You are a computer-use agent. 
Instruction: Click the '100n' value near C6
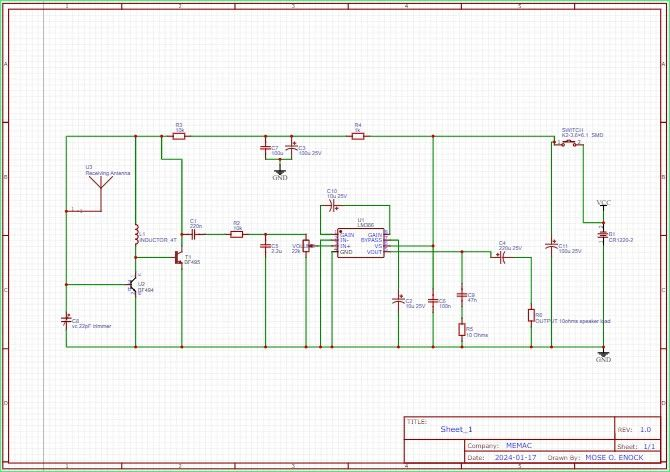[445, 306]
